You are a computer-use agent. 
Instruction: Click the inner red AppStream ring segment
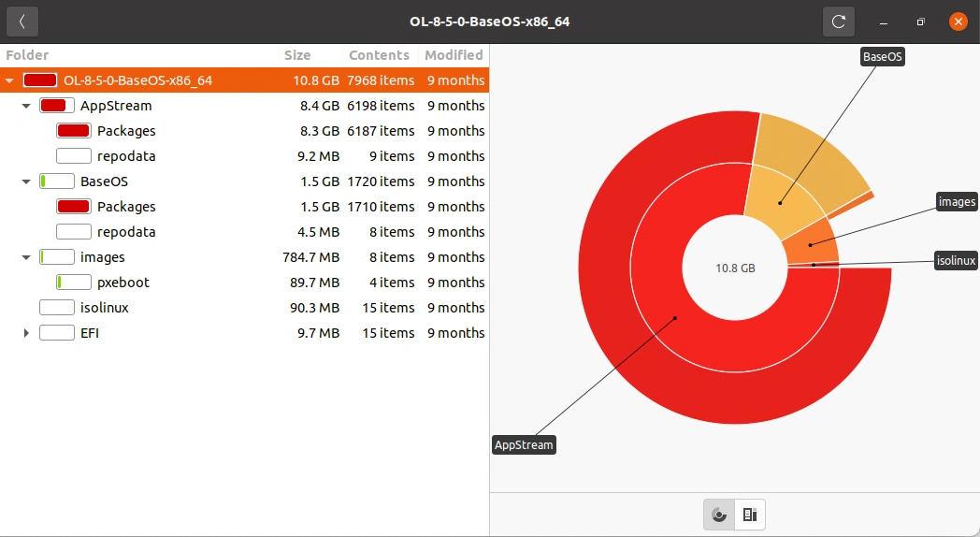[x=675, y=317]
